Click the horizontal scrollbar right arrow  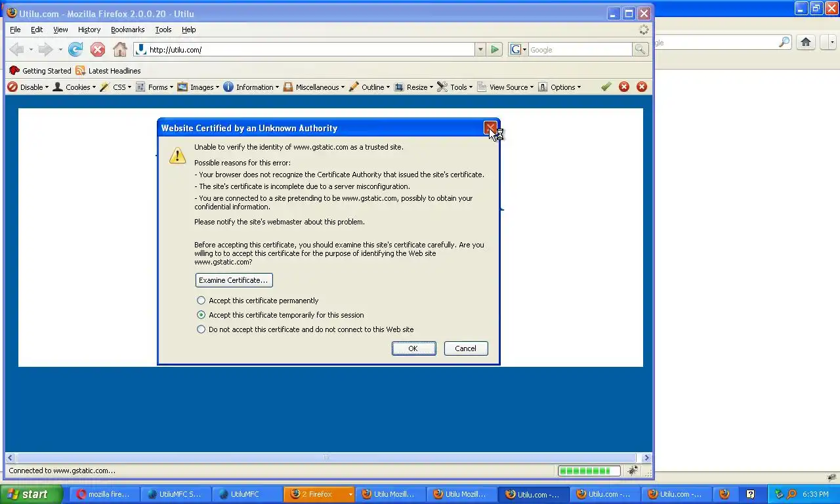646,457
